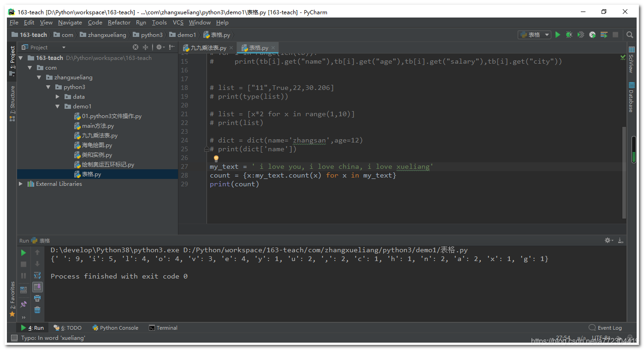Image resolution: width=644 pixels, height=350 pixels.
Task: Expand the data folder
Action: [58, 97]
